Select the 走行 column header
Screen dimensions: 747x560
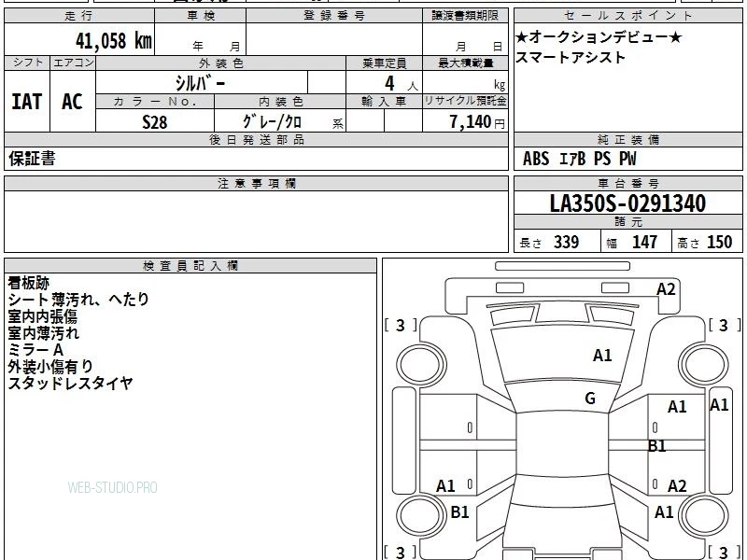[79, 16]
